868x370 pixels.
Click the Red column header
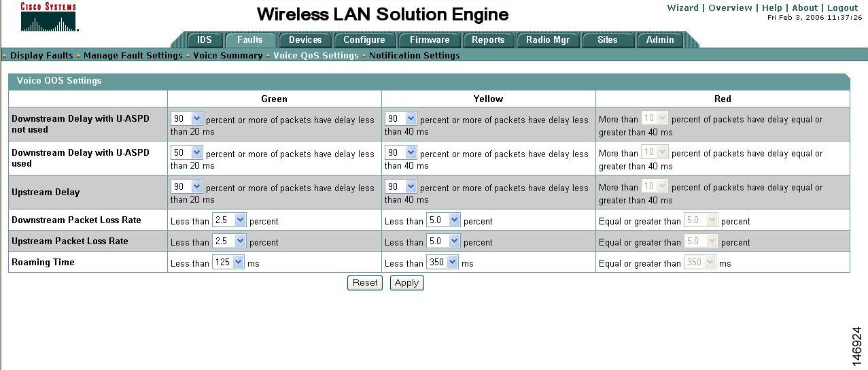[x=723, y=99]
